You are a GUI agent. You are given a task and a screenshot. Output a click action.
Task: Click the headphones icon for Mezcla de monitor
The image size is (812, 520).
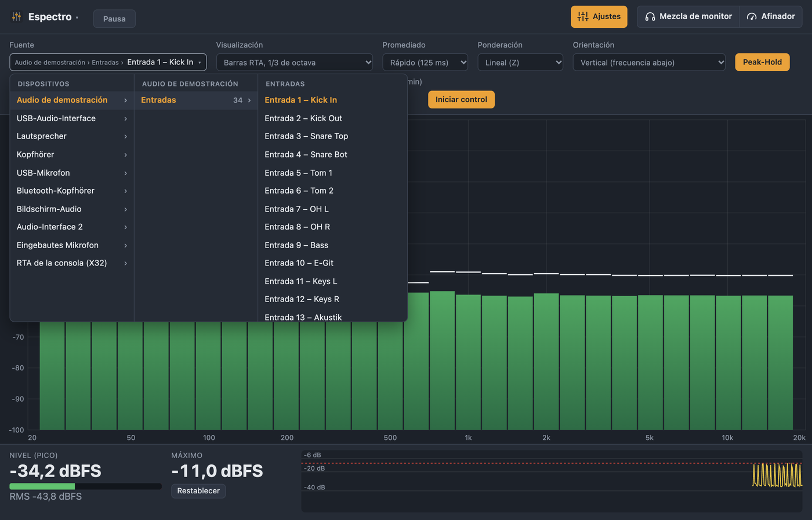(650, 17)
